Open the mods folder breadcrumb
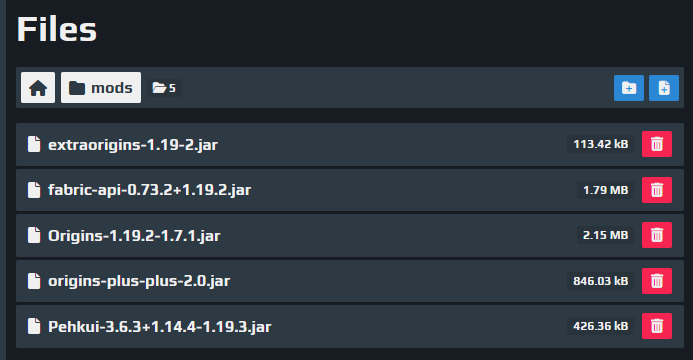Image resolution: width=693 pixels, height=360 pixels. coord(101,87)
